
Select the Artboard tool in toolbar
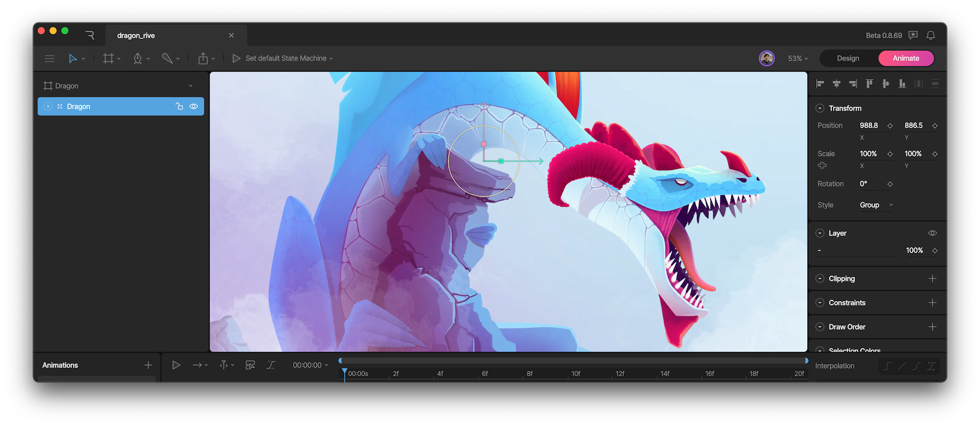[x=108, y=58]
